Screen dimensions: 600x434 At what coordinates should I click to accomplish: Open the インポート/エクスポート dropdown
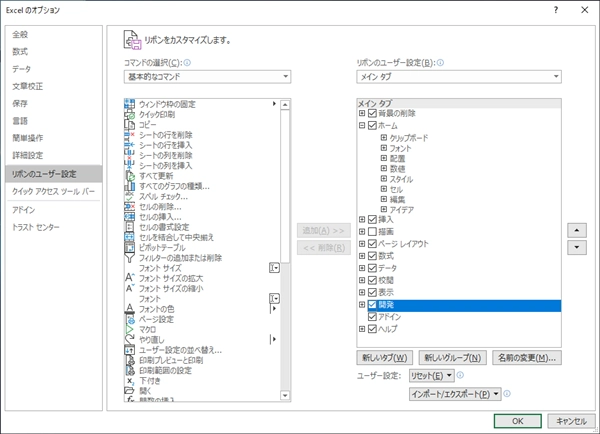click(x=455, y=394)
